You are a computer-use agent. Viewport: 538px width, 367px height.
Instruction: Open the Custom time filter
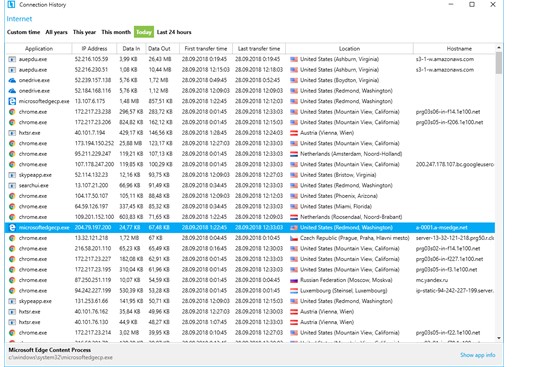pyautogui.click(x=23, y=32)
